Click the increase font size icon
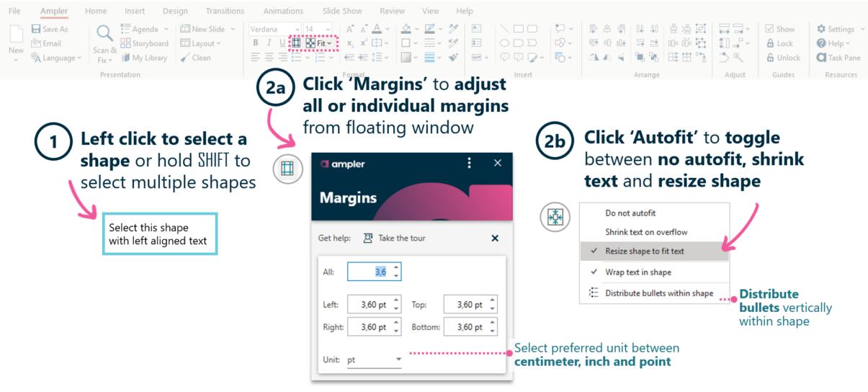 point(349,29)
